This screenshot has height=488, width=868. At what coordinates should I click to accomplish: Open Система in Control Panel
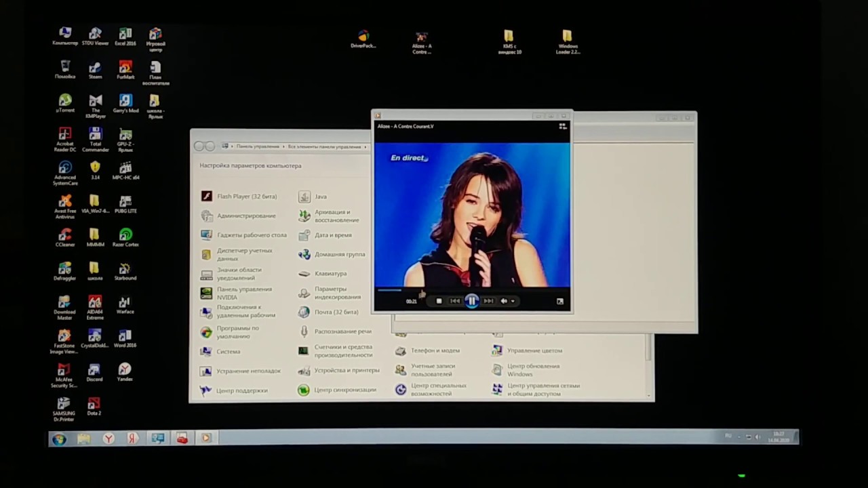click(x=220, y=352)
